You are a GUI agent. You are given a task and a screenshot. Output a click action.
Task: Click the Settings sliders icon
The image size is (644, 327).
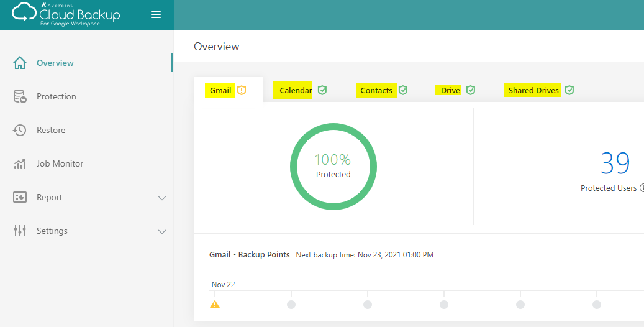point(20,231)
